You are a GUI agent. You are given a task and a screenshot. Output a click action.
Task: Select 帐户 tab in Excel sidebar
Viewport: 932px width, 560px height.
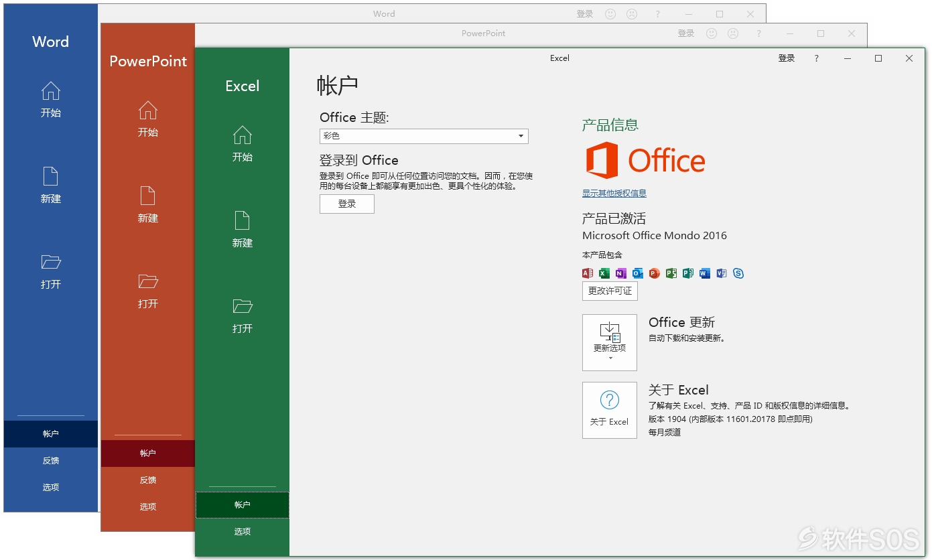tap(243, 505)
